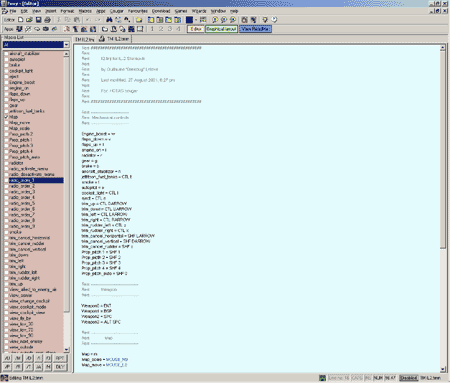Click the Open file folder icon
The image size is (450, 383).
pyautogui.click(x=29, y=20)
